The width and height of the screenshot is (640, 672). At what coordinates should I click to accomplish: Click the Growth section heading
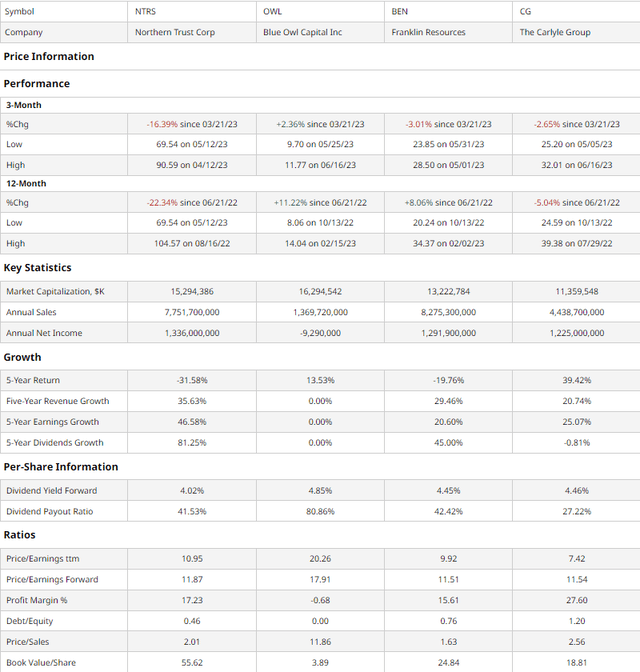[x=22, y=357]
